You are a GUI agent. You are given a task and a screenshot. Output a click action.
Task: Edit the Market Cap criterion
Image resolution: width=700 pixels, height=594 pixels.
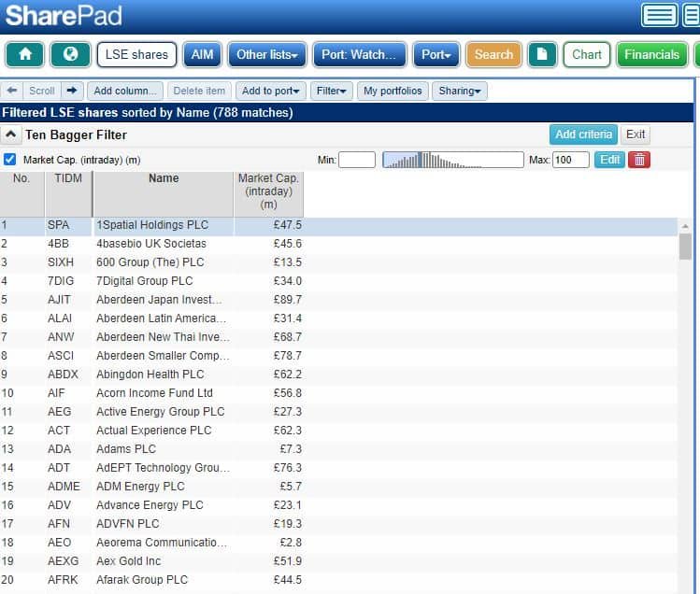tap(609, 160)
